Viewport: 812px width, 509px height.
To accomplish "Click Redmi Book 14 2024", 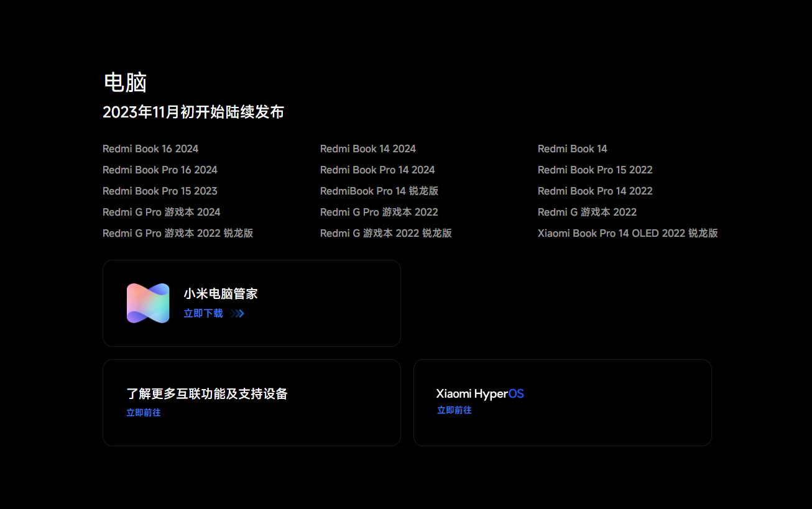I will (x=368, y=149).
